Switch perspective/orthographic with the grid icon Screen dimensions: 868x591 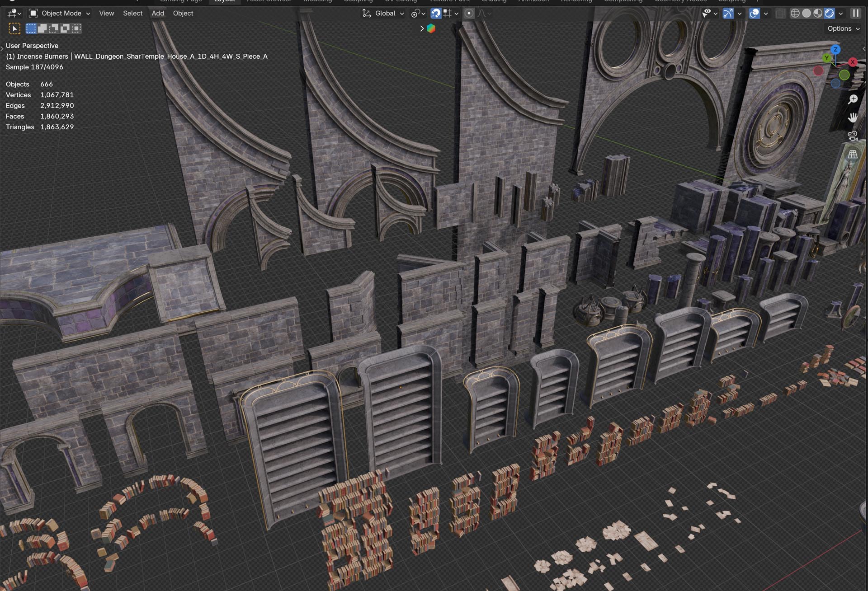point(853,155)
